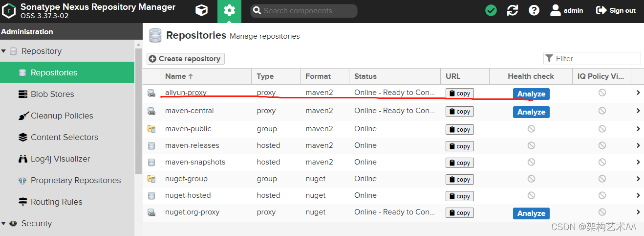The width and height of the screenshot is (644, 236).
Task: Open Cleanup Policies in the sidebar
Action: pos(62,116)
